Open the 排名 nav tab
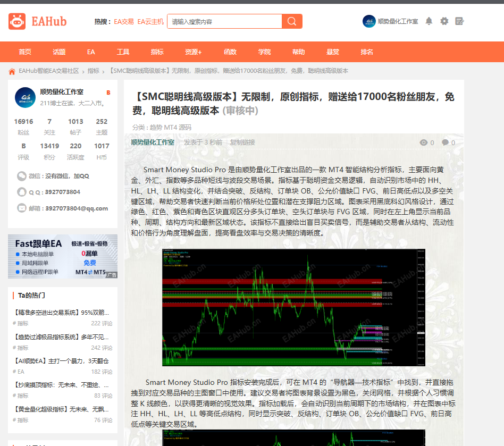This screenshot has width=504, height=446. [x=366, y=52]
